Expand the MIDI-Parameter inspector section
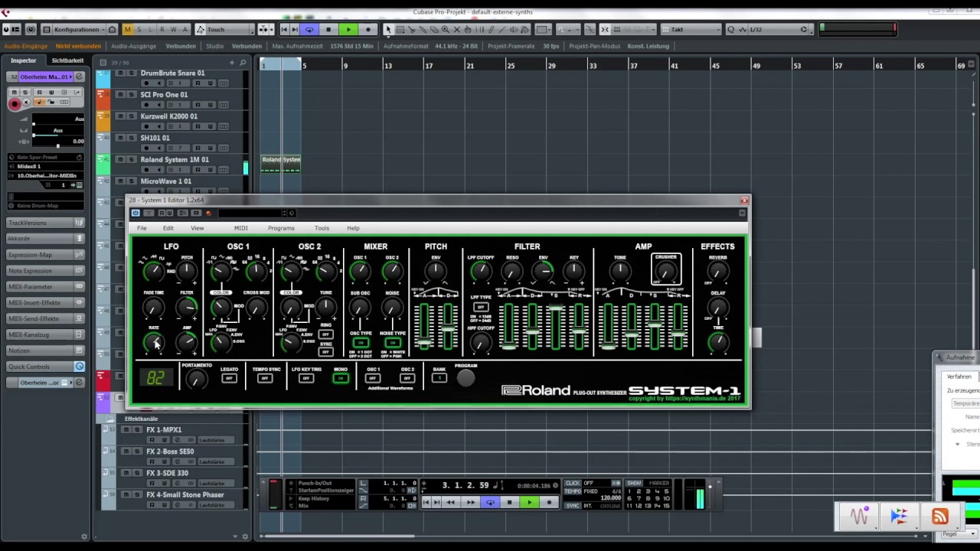 tap(45, 287)
